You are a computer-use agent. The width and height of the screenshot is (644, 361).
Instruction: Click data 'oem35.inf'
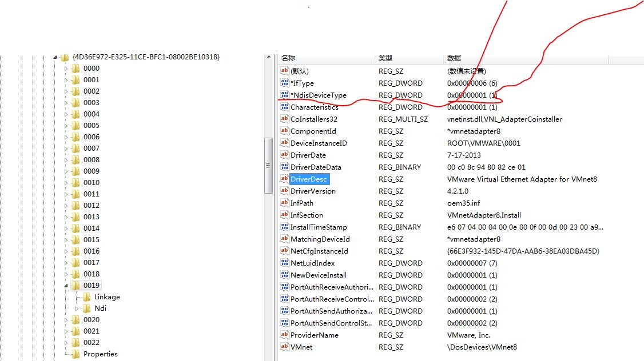click(x=463, y=203)
